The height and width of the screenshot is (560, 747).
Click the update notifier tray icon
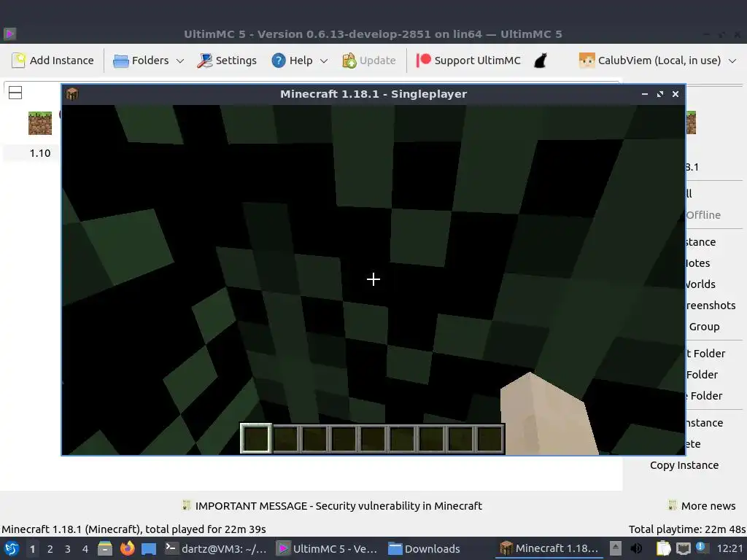pyautogui.click(x=701, y=548)
